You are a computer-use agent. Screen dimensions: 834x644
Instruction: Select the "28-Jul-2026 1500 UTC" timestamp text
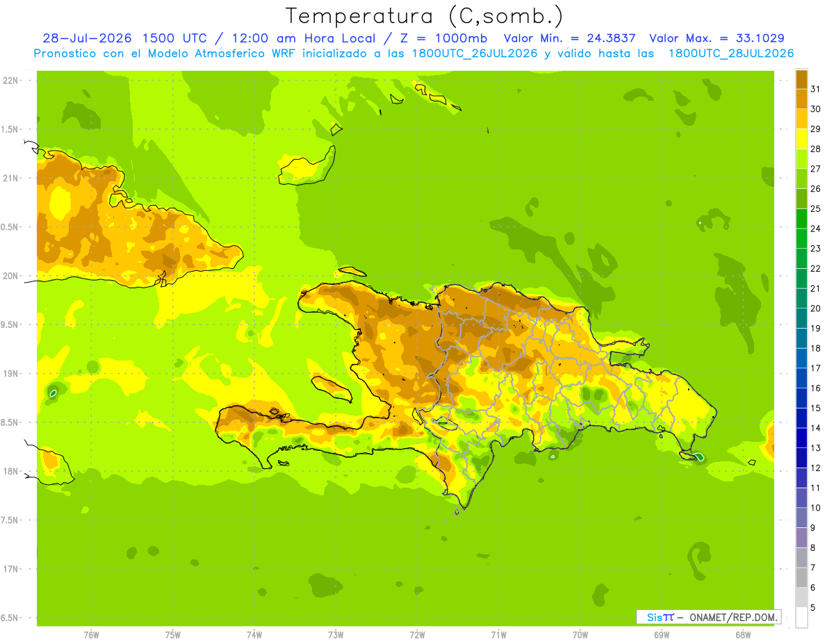(x=124, y=38)
